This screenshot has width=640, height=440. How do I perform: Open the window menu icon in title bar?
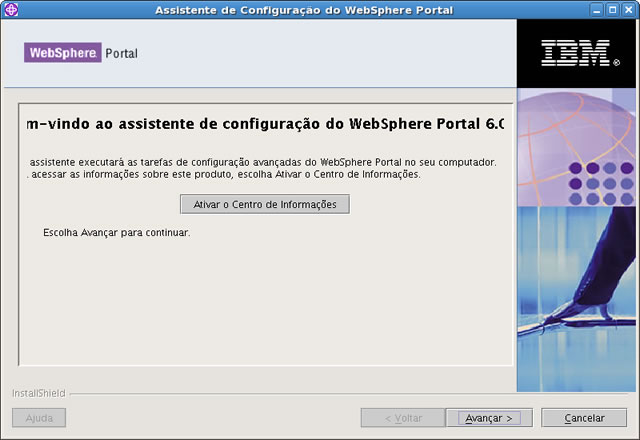point(11,9)
